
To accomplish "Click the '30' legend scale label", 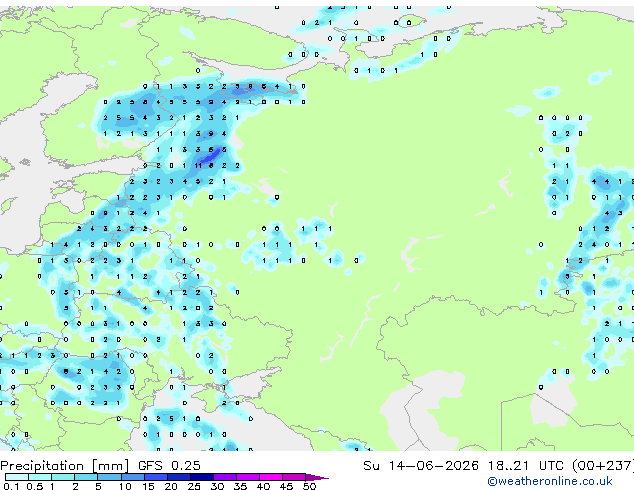I will tap(217, 486).
